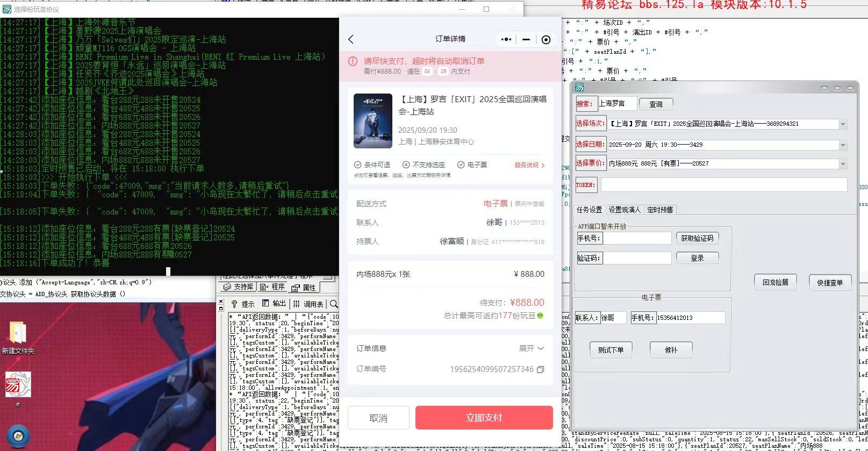Click the 联系人 field containing 徐哥
Image resolution: width=868 pixels, height=451 pixels.
point(613,318)
